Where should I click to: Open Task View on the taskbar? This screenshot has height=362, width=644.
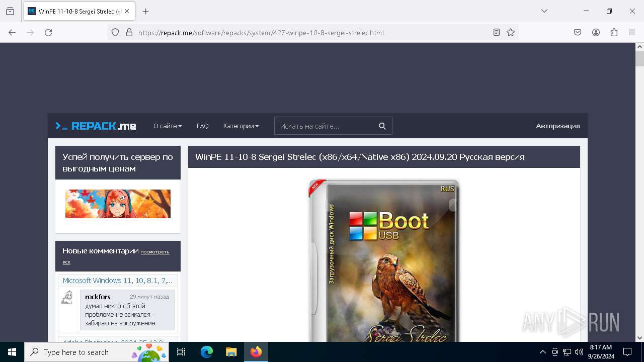pos(182,352)
